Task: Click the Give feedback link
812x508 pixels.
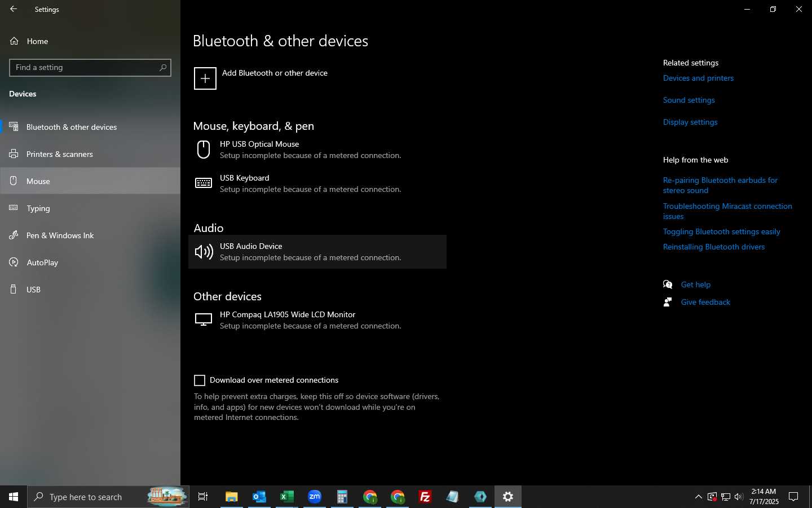Action: pos(705,303)
